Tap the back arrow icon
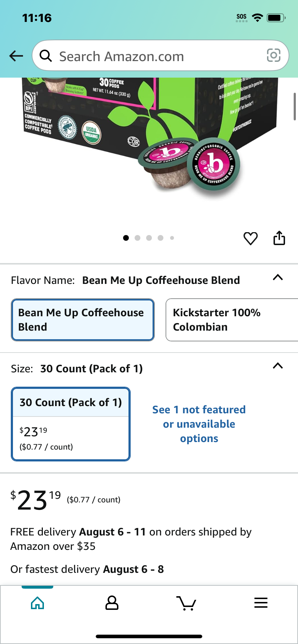 tap(16, 56)
